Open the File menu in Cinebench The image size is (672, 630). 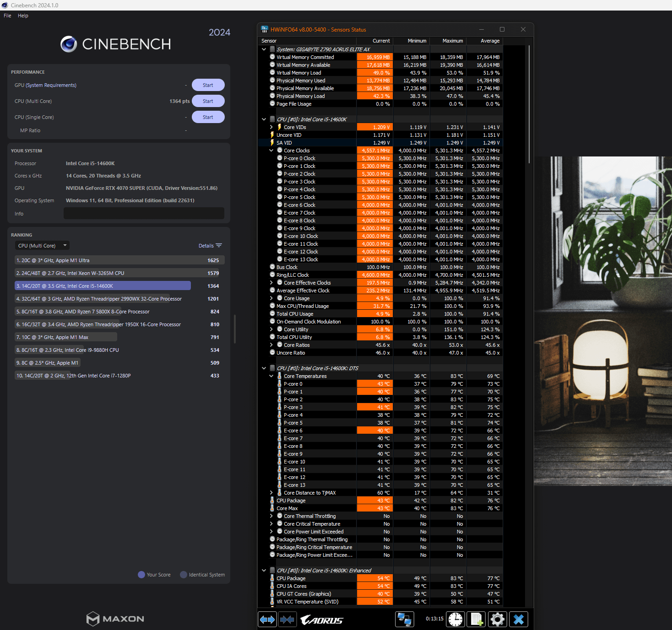pos(7,16)
